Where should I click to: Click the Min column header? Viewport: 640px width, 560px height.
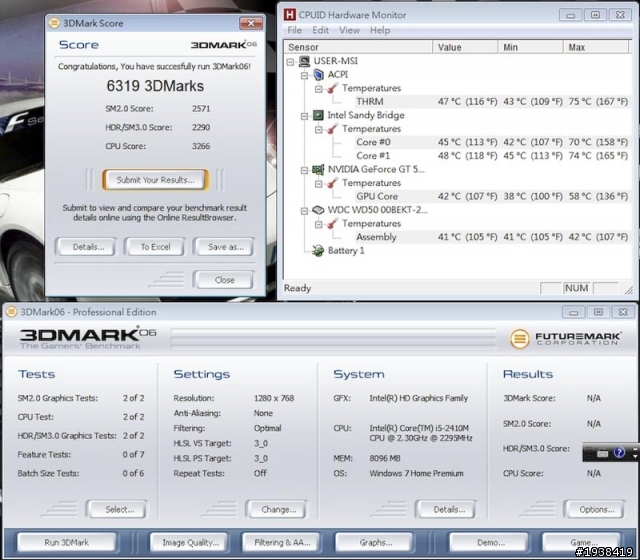point(531,47)
